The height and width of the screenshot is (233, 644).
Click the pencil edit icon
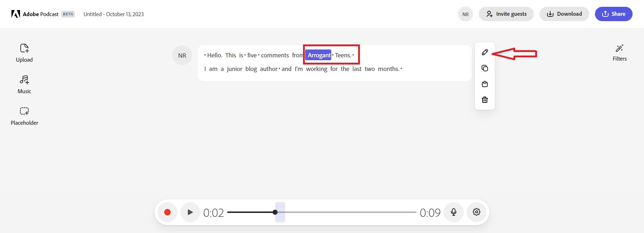[485, 52]
